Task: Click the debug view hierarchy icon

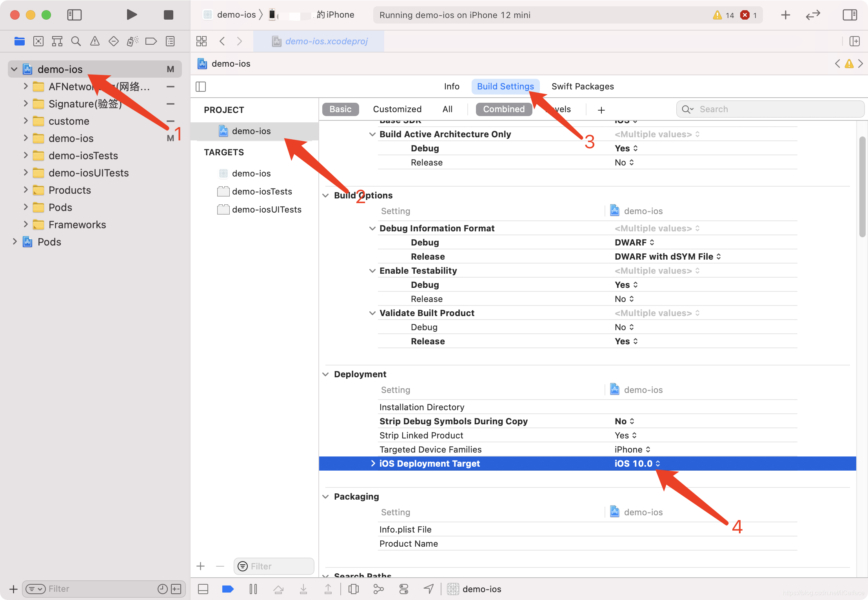Action: 354,589
